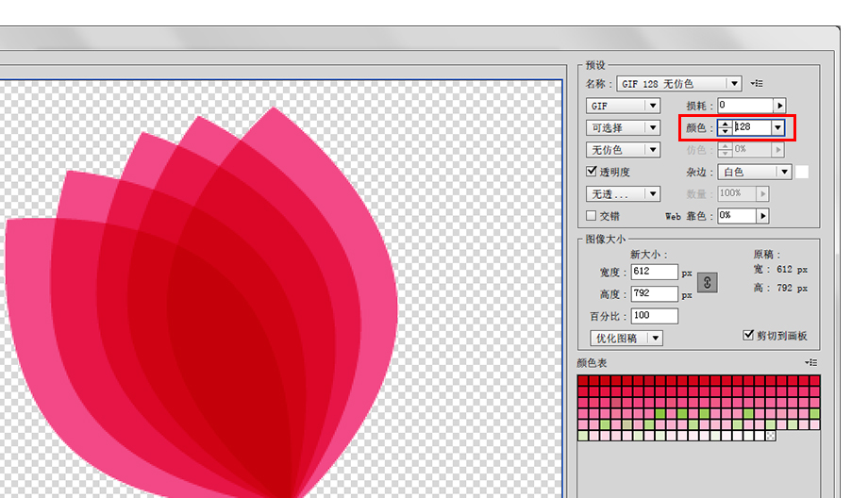This screenshot has height=498, width=868.
Task: Click the white matte color swatch
Action: 802,172
